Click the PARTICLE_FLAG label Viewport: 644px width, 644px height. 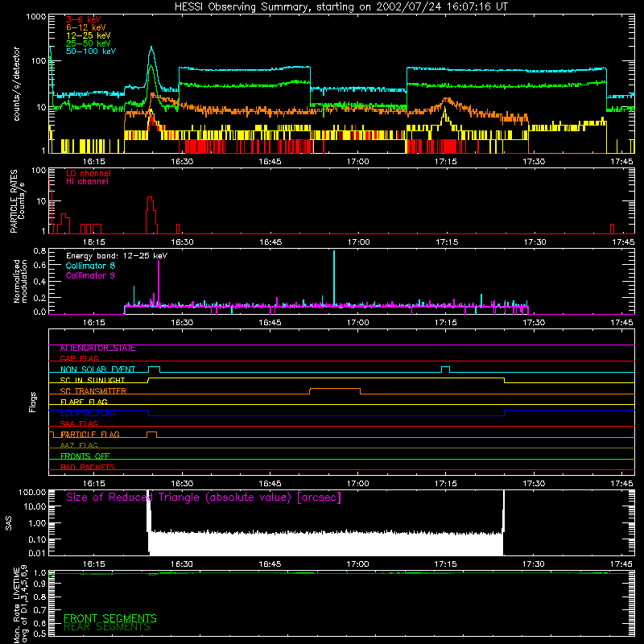tap(90, 435)
